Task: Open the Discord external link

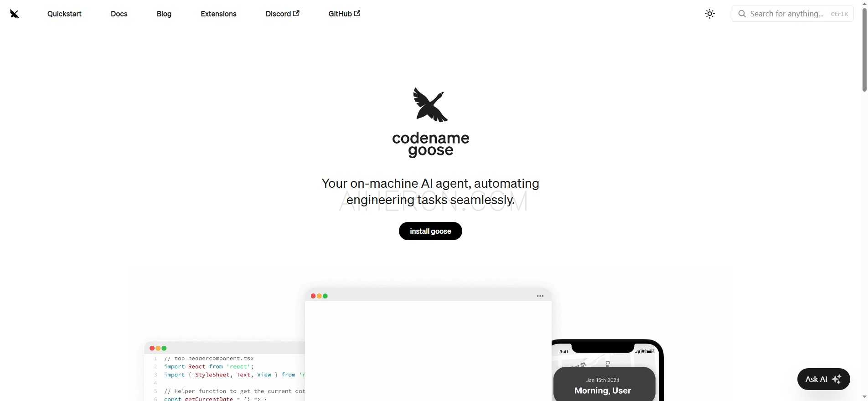Action: pos(282,14)
